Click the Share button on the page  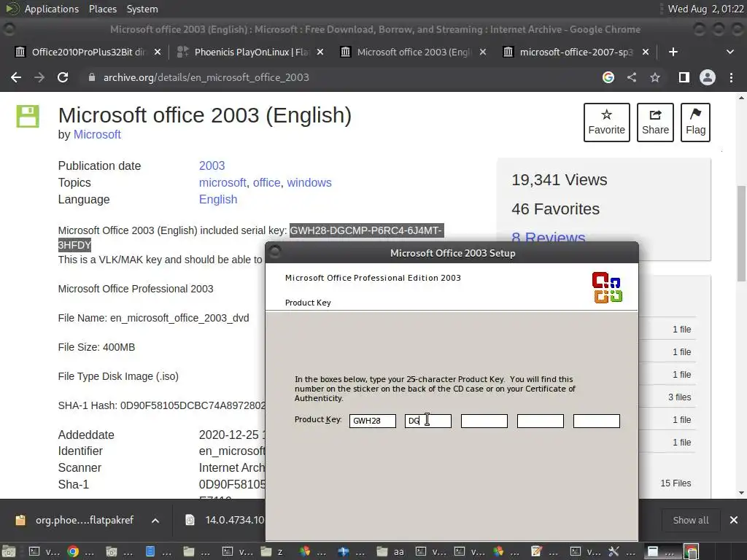[x=655, y=122]
